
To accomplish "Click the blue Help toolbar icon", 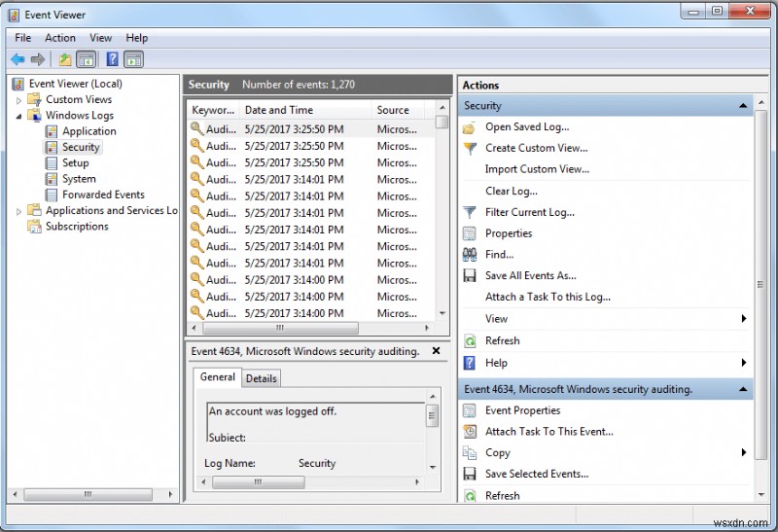I will [113, 59].
